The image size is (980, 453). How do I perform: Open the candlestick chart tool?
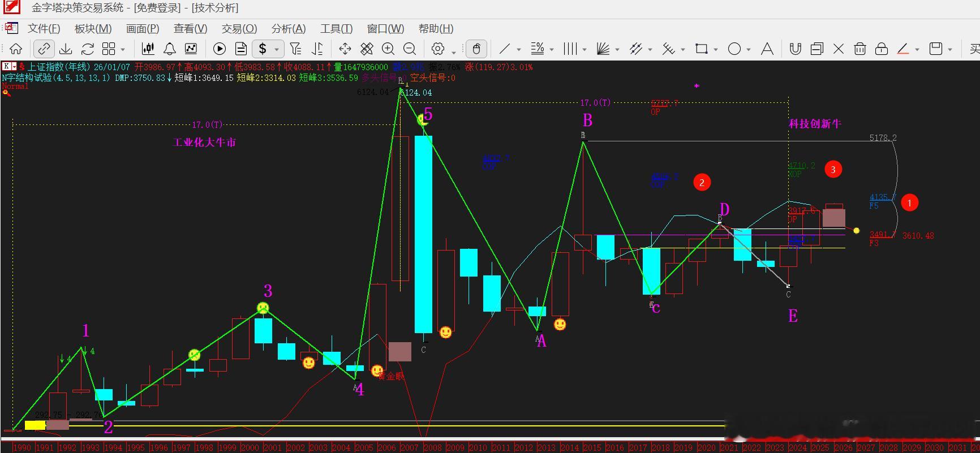pos(148,49)
